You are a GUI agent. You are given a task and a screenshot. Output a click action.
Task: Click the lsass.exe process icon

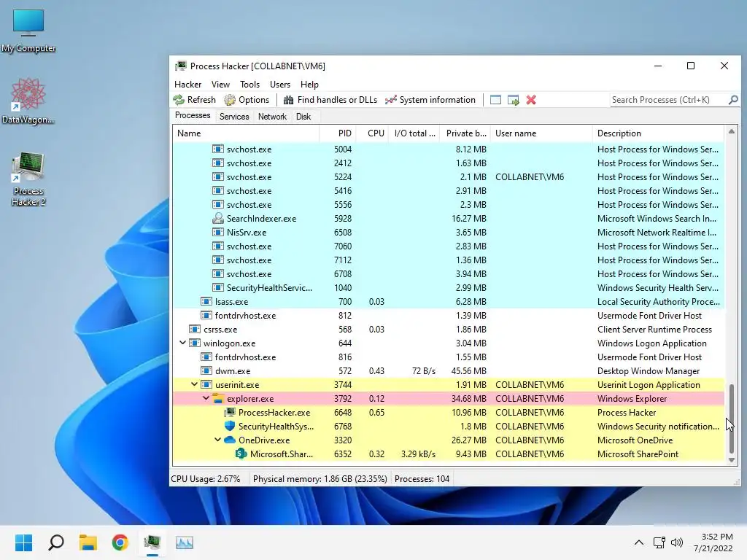[x=206, y=301]
